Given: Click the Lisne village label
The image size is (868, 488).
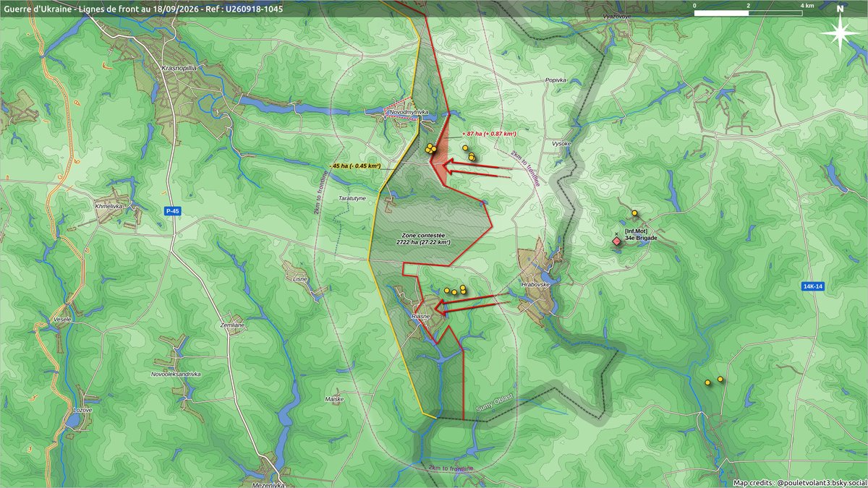Looking at the screenshot, I should pos(300,278).
